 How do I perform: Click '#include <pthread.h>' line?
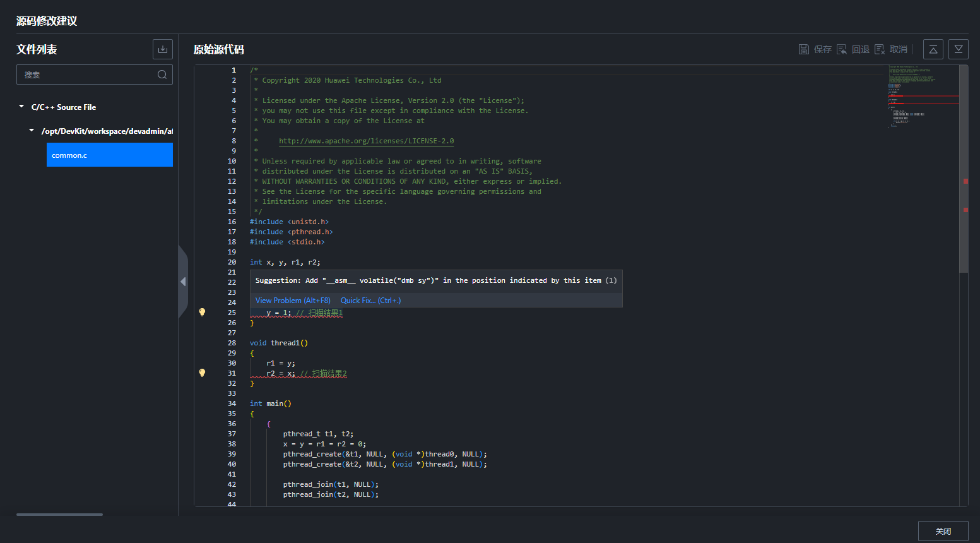pos(292,232)
